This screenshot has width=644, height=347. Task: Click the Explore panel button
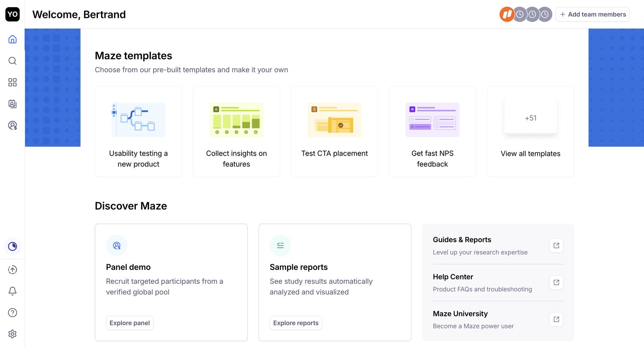(129, 323)
